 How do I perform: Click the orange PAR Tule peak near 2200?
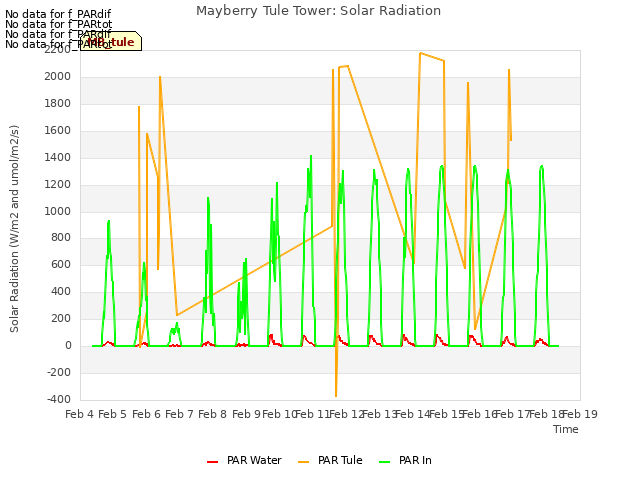click(420, 53)
